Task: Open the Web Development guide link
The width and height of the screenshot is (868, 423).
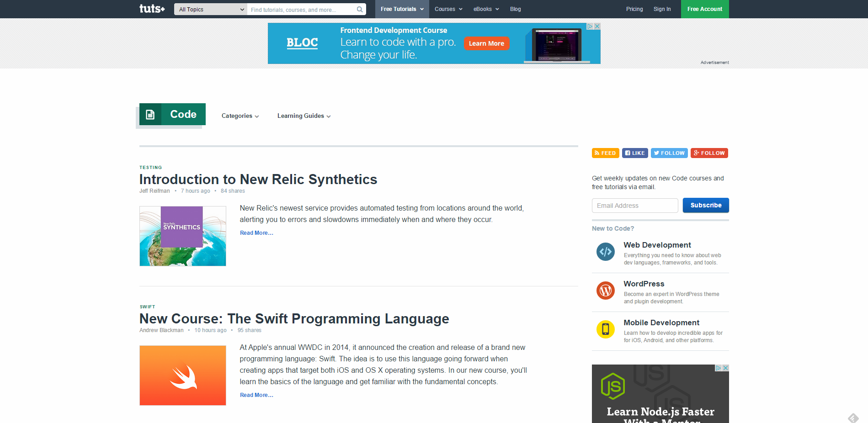Action: tap(657, 245)
